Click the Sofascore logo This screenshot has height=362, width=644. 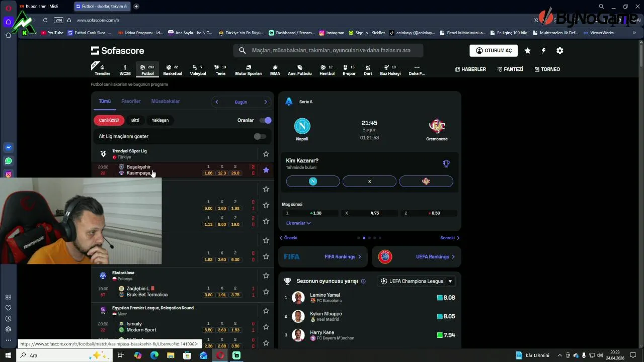(x=117, y=51)
